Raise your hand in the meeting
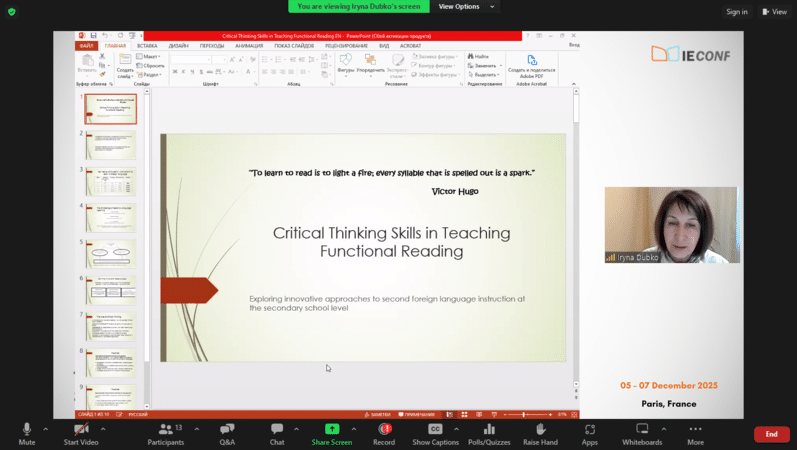Image resolution: width=797 pixels, height=450 pixels. (539, 433)
